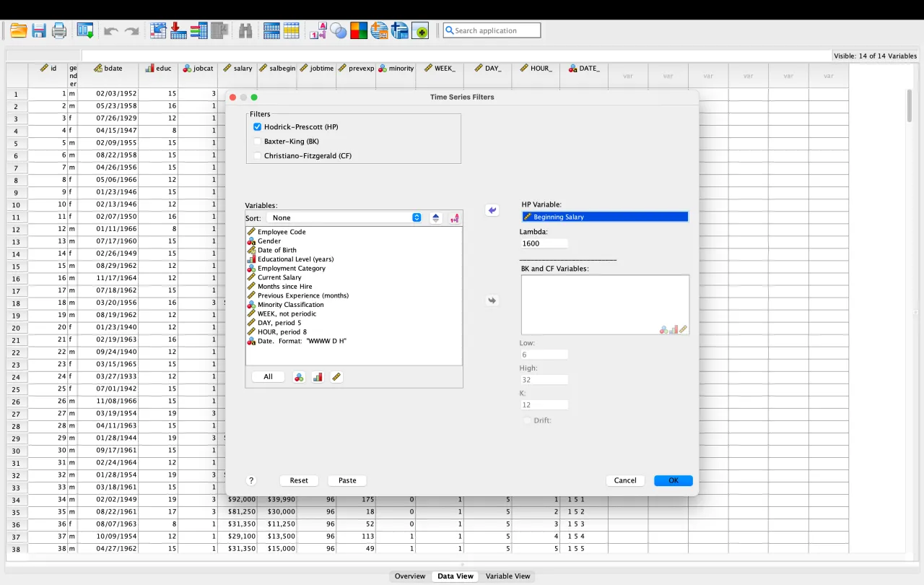
Task: Enable the Christiano-Fitzgerald (CF) filter checkbox
Action: click(x=258, y=156)
